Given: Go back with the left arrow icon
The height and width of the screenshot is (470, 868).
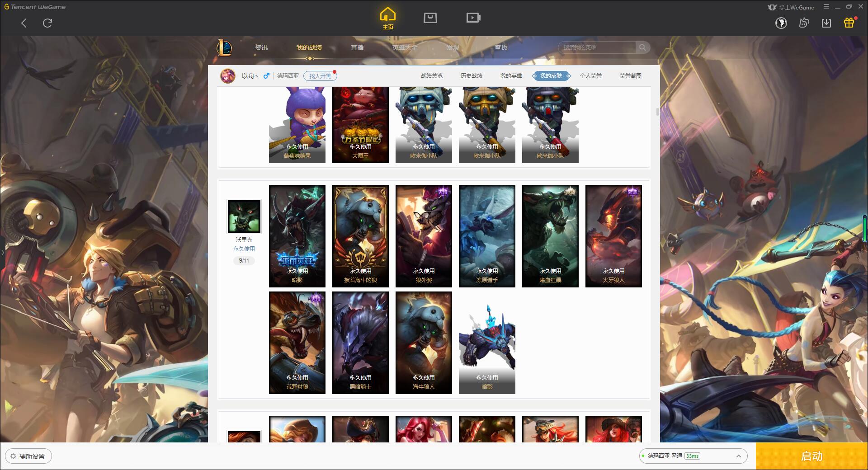Looking at the screenshot, I should point(24,23).
